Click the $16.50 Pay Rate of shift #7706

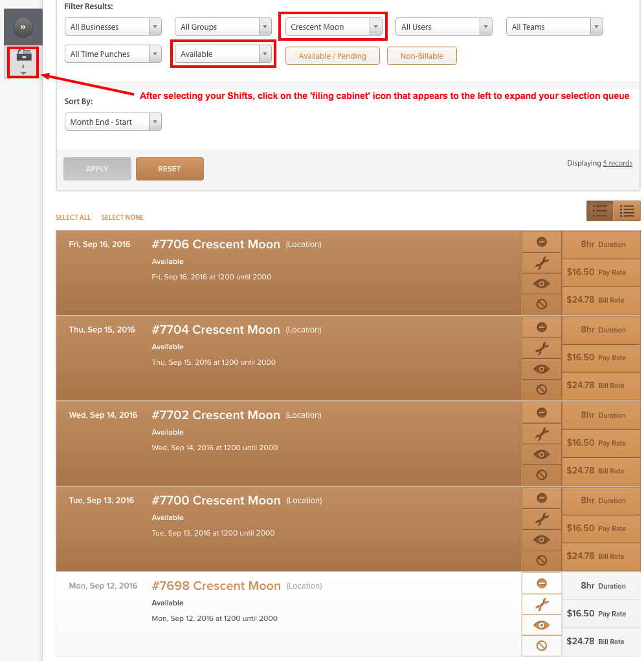[x=601, y=272]
